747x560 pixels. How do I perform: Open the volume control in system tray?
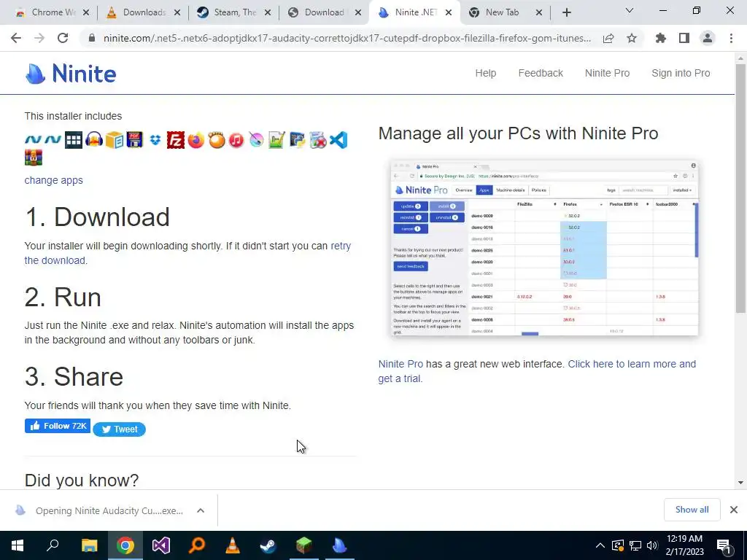click(652, 545)
